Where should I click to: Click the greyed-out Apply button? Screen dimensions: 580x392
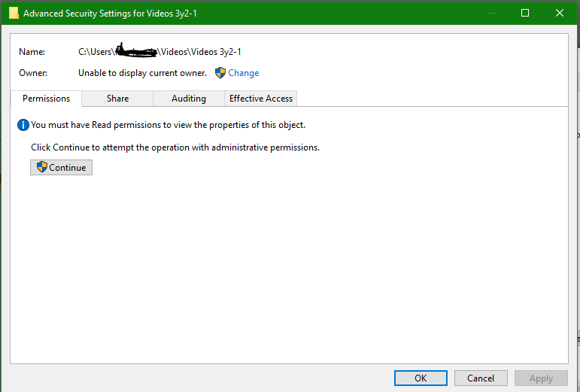pos(541,378)
